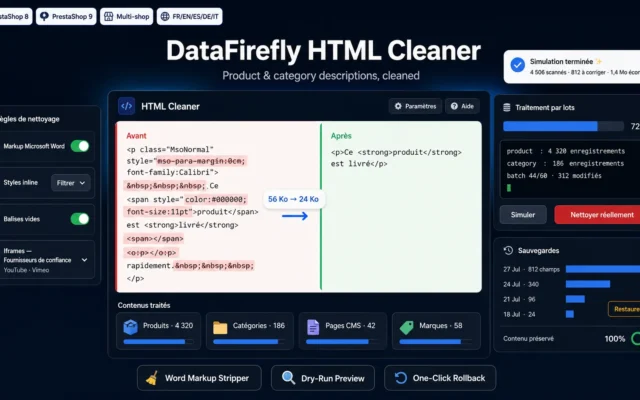This screenshot has width=640, height=400.
Task: Click the 24 Jul 340 backup bar
Action: (x=588, y=284)
